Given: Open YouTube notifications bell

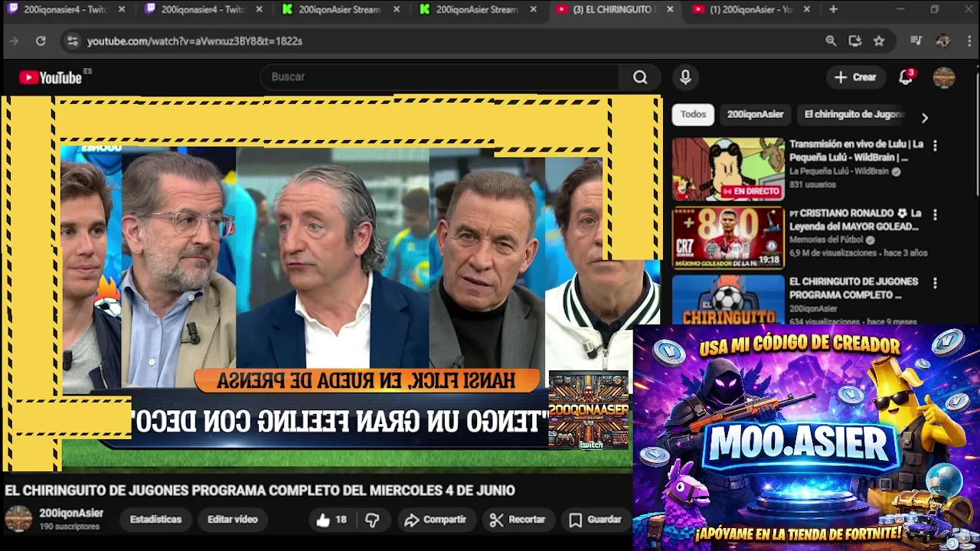Looking at the screenshot, I should click(x=906, y=77).
